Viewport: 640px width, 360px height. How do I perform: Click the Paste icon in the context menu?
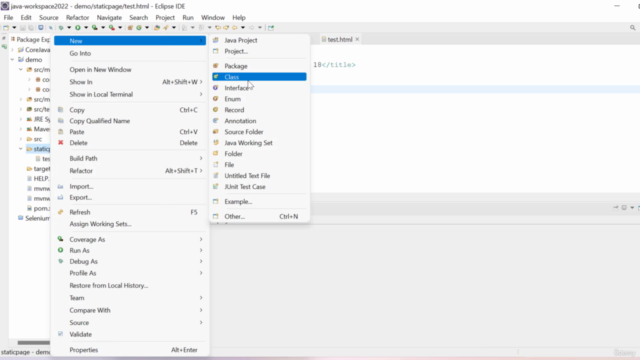coord(61,132)
